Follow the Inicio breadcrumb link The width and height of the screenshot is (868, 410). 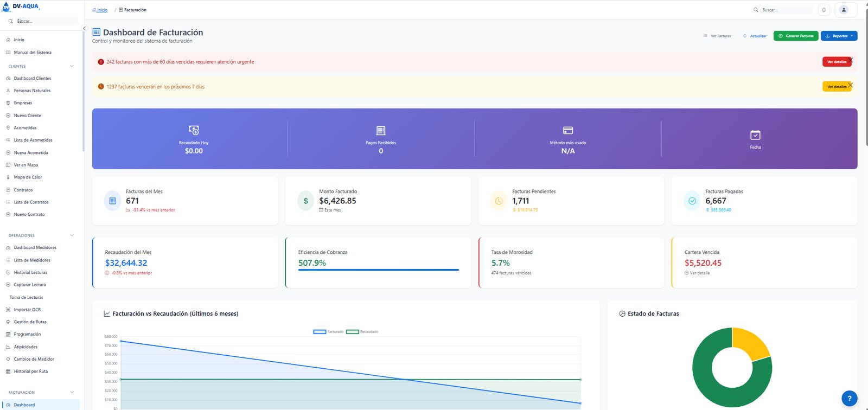(x=100, y=10)
